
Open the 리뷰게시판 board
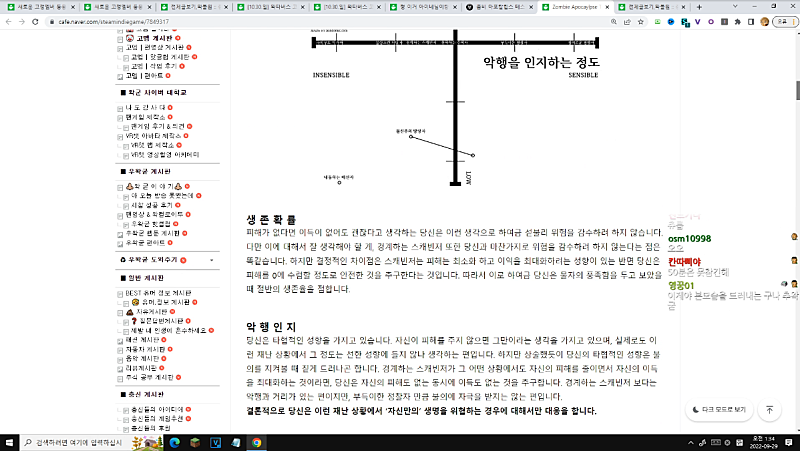(x=141, y=368)
